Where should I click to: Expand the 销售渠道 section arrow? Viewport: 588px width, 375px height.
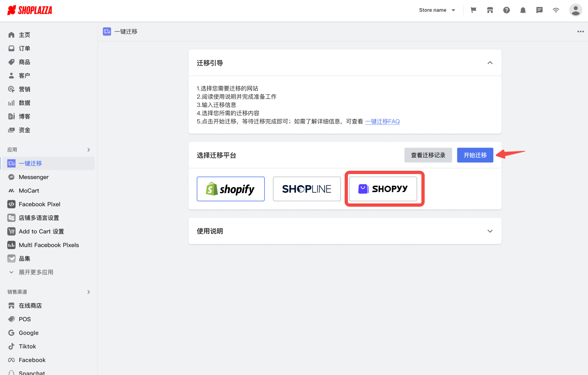point(89,292)
